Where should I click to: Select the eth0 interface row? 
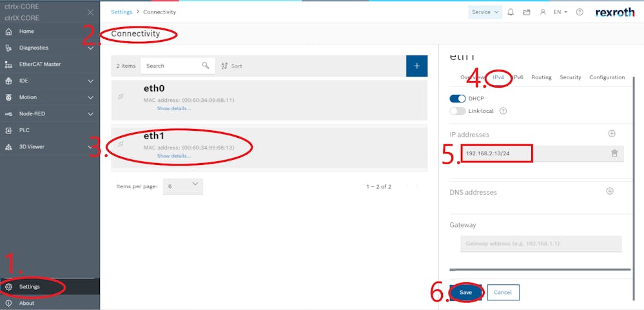coord(269,100)
